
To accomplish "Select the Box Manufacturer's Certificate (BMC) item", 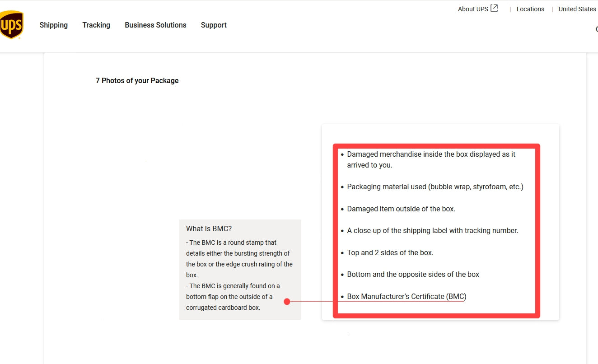I will 406,297.
